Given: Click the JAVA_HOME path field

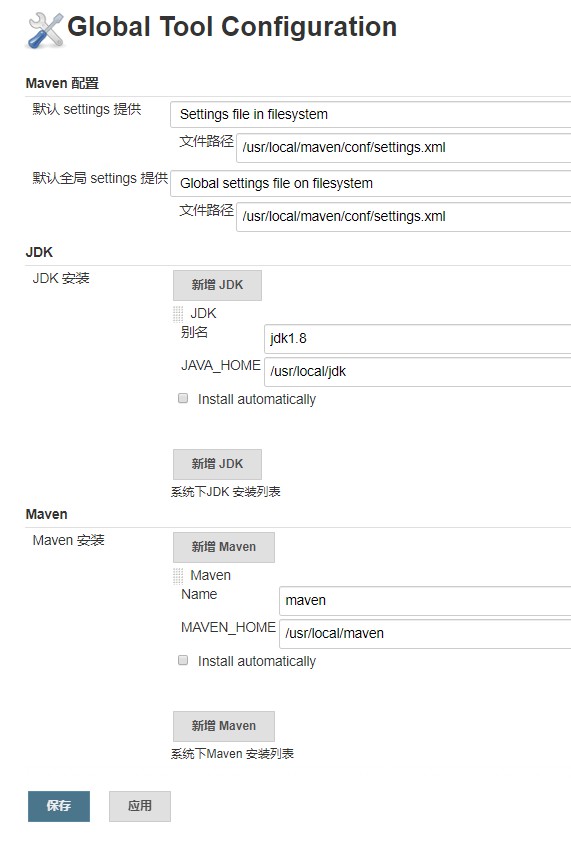Looking at the screenshot, I should [x=417, y=372].
